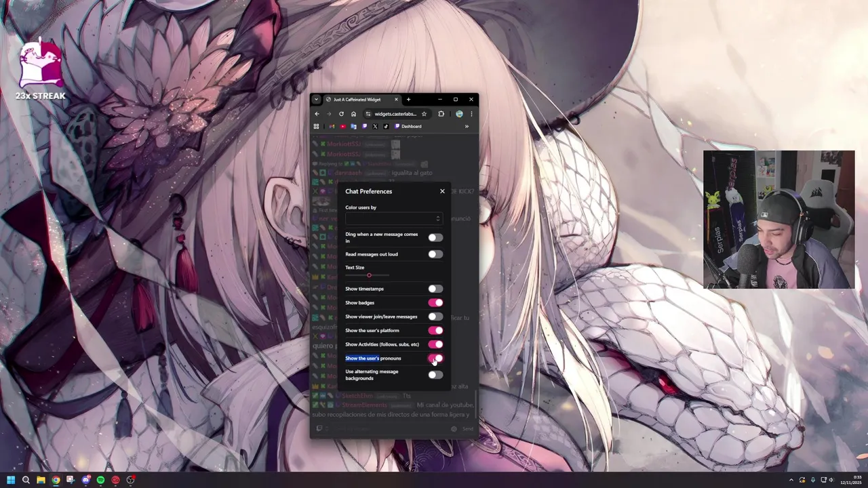868x488 pixels.
Task: Toggle Show Activities (follows, subs, etc)
Action: point(435,344)
